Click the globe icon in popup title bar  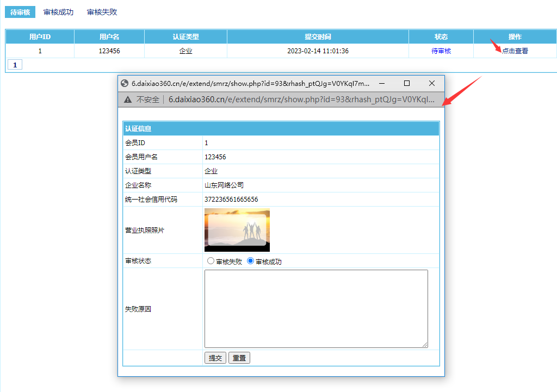click(125, 84)
